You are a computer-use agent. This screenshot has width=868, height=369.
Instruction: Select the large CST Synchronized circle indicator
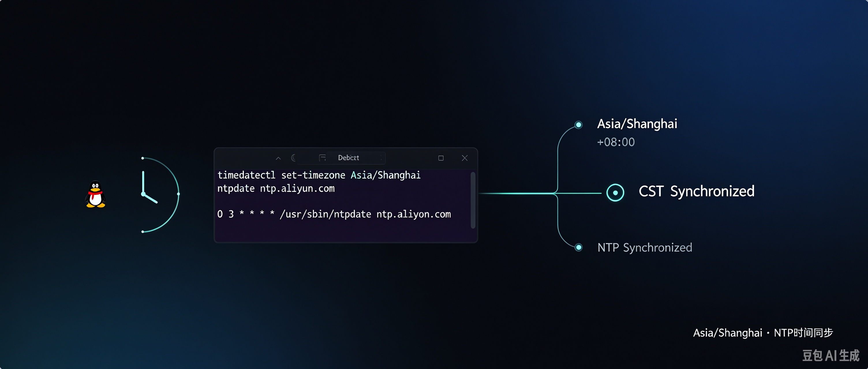click(x=615, y=193)
